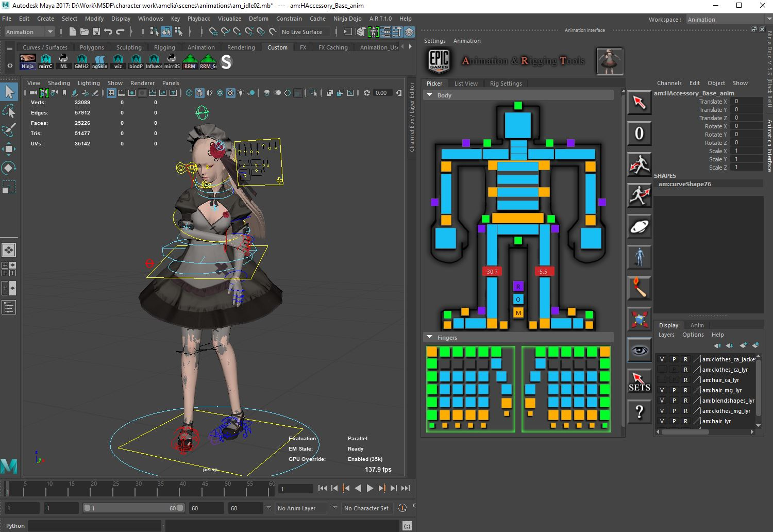Toggle visibility of am:blendshapes_lyr layer
The width and height of the screenshot is (773, 532).
(662, 401)
